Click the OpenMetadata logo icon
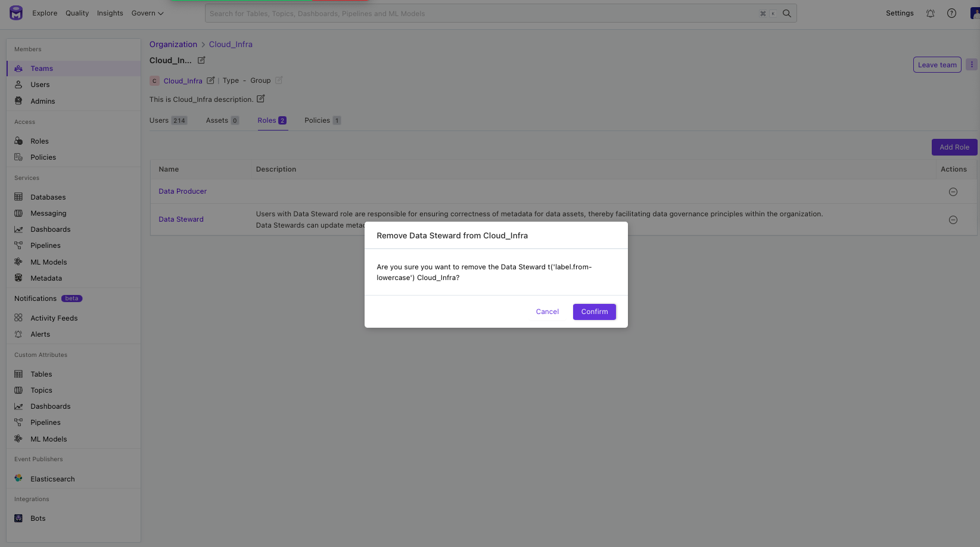Viewport: 980px width, 547px height. (16, 13)
